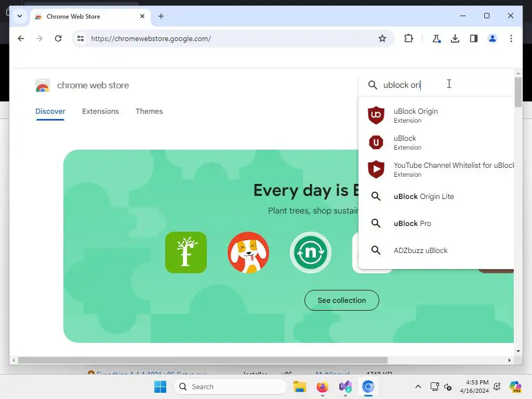
Task: Click the taskbar Search box
Action: [x=230, y=387]
